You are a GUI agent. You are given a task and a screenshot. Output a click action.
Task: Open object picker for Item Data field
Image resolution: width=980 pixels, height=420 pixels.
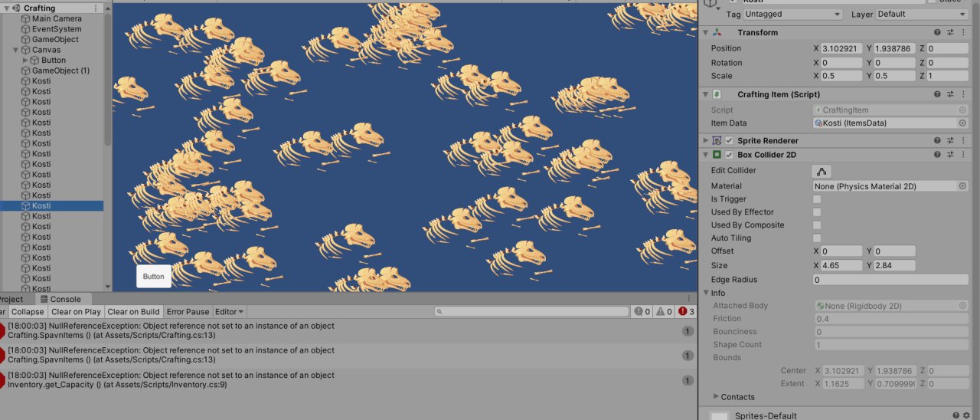click(x=962, y=123)
